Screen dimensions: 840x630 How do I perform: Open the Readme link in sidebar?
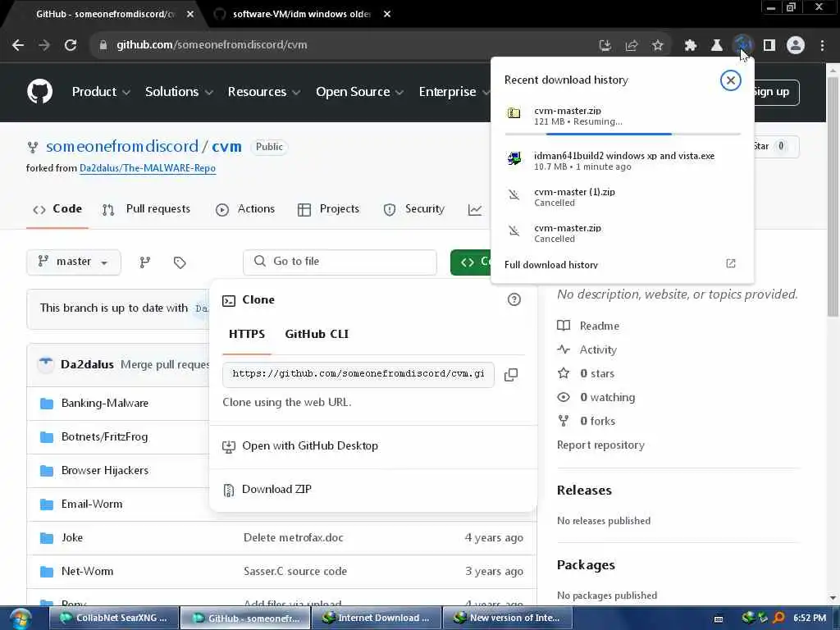pos(599,326)
